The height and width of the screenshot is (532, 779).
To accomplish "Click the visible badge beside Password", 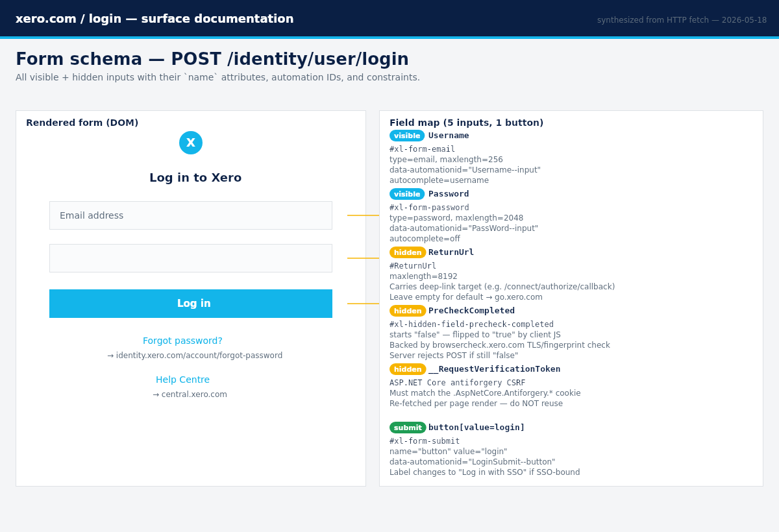I will tap(407, 194).
